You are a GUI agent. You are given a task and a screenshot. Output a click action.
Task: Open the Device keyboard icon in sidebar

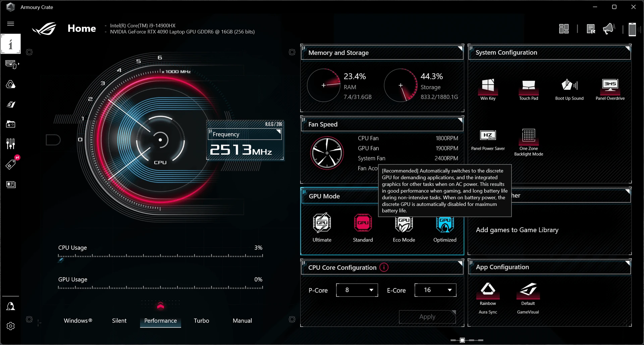(x=11, y=64)
